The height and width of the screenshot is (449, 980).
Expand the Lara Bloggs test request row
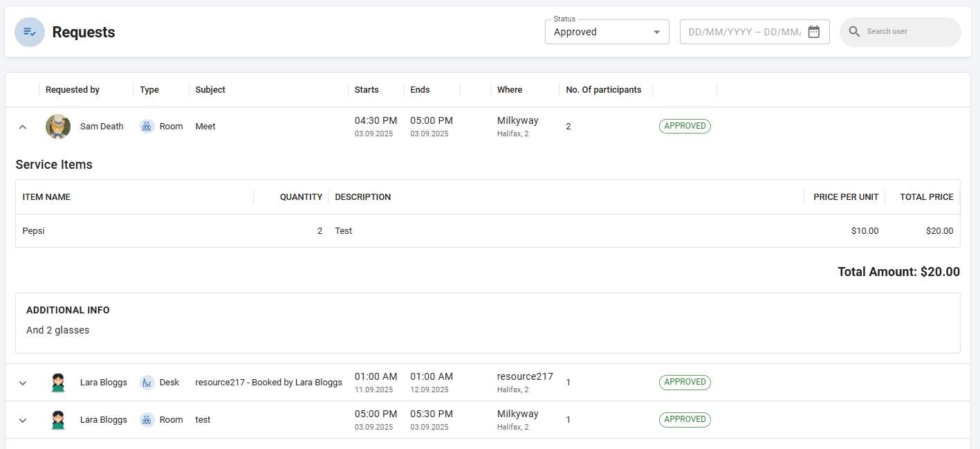(23, 420)
